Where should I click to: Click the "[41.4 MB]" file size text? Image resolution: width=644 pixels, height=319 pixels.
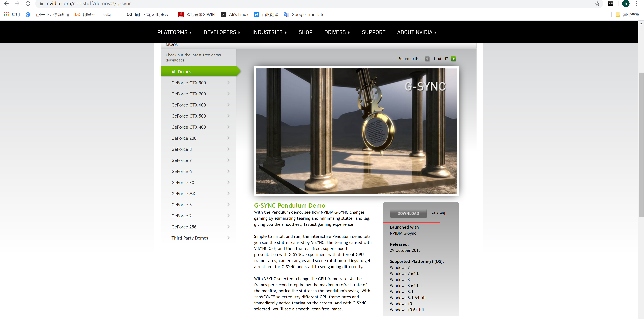point(438,213)
